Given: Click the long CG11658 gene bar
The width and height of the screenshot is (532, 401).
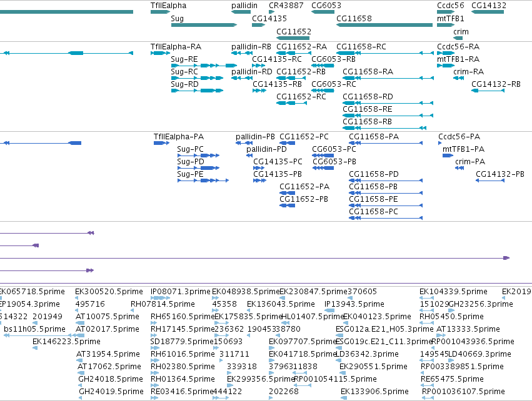Looking at the screenshot, I should pyautogui.click(x=384, y=25).
